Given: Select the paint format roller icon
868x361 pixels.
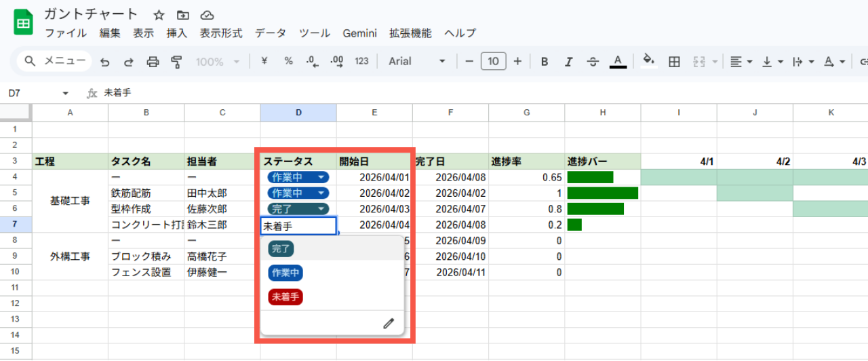Looking at the screenshot, I should coord(177,62).
